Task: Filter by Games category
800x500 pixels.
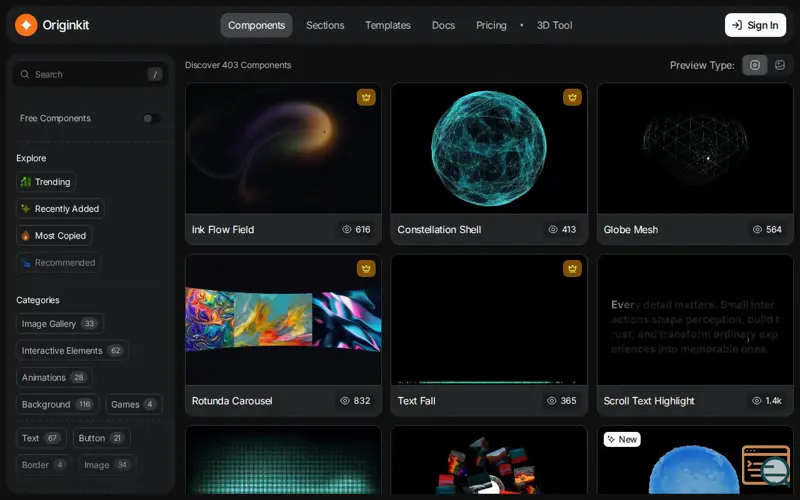Action: [x=134, y=405]
